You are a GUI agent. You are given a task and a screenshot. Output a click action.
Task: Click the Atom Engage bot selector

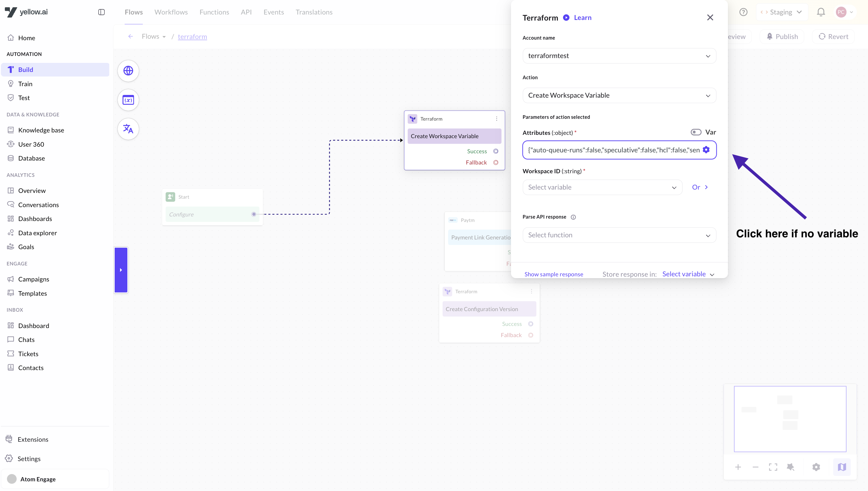point(55,479)
